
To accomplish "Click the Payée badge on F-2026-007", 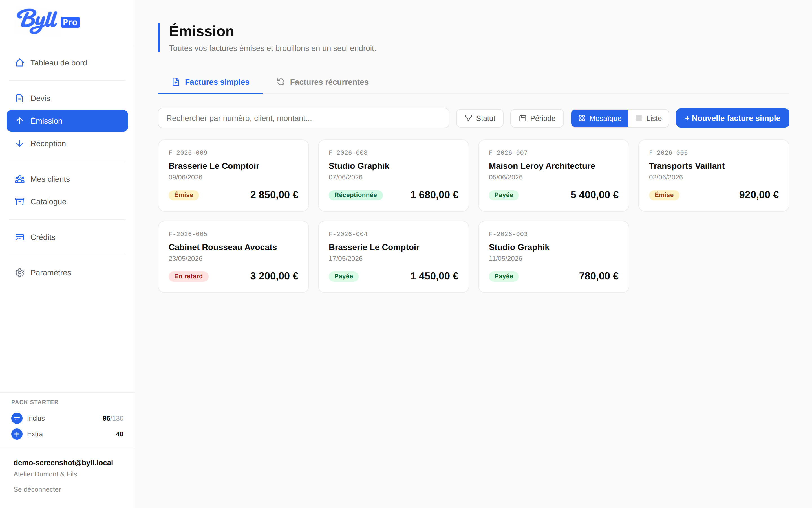I will [504, 195].
